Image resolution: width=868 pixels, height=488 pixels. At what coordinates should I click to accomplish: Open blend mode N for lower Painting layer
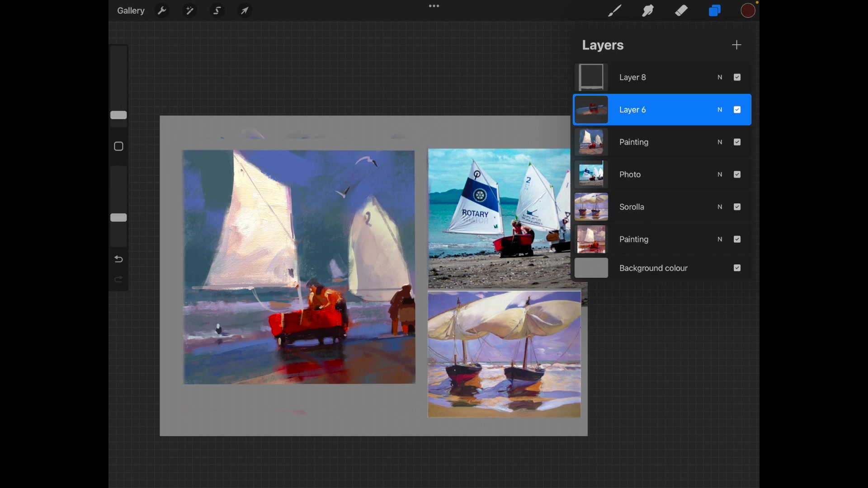pyautogui.click(x=720, y=239)
